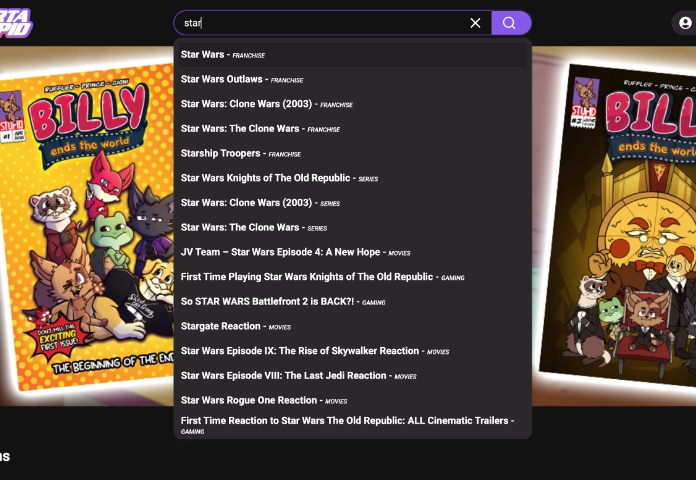Click inside the search field containing 'star'
Image resolution: width=696 pixels, height=480 pixels.
320,23
